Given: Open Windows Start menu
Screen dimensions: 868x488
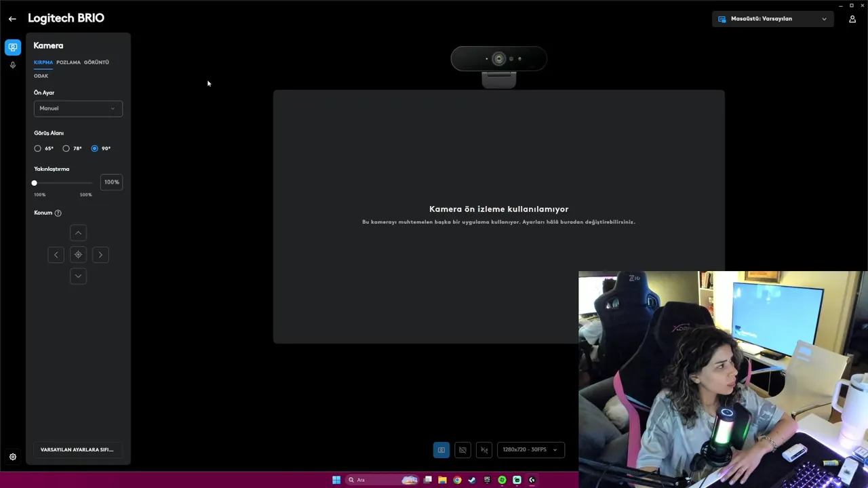Looking at the screenshot, I should coord(336,480).
